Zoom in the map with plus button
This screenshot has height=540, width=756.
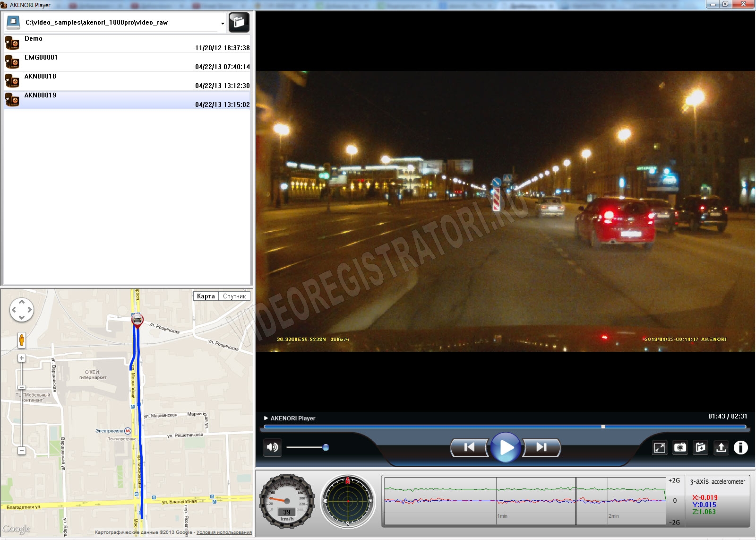click(x=21, y=358)
